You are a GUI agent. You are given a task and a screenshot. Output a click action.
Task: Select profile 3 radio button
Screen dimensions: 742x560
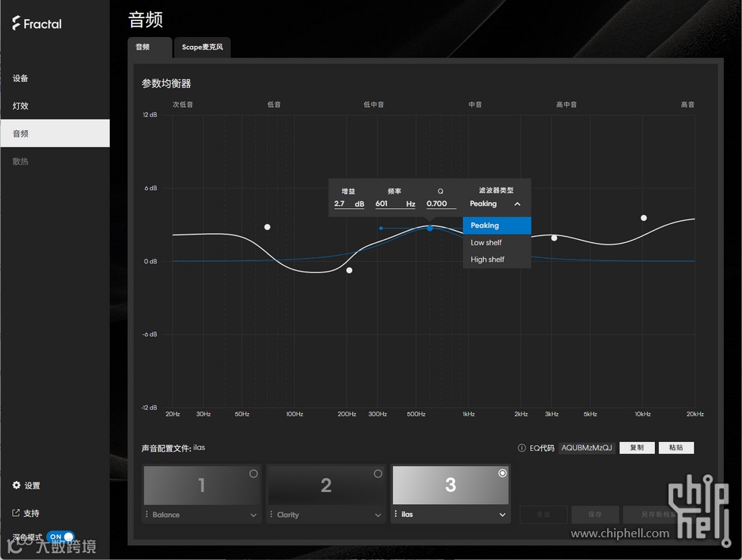pyautogui.click(x=503, y=473)
